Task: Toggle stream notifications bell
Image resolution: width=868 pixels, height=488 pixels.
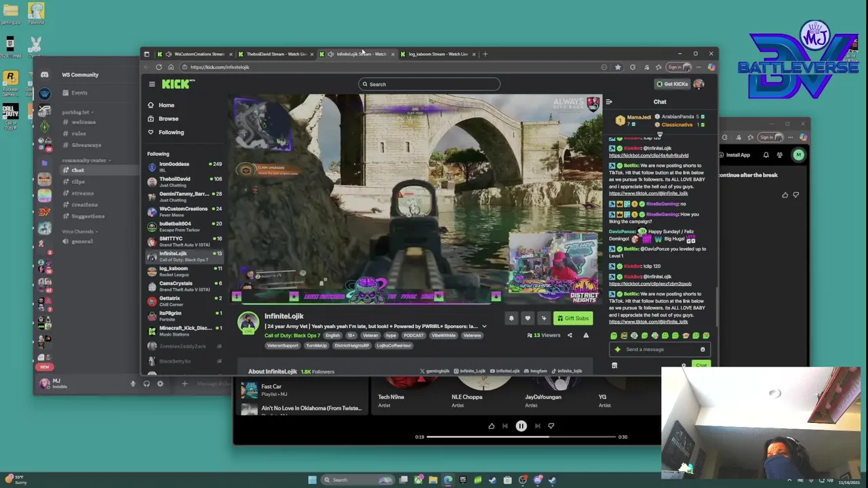Action: 511,318
